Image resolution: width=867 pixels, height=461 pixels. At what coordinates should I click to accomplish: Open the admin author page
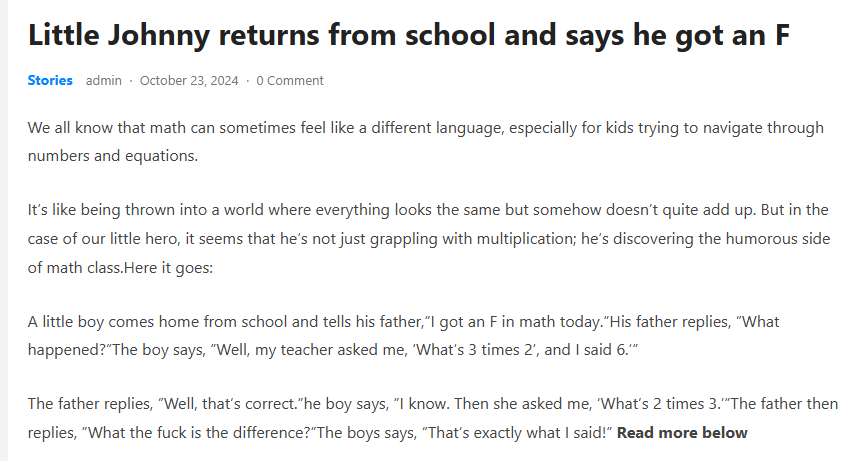[x=104, y=80]
